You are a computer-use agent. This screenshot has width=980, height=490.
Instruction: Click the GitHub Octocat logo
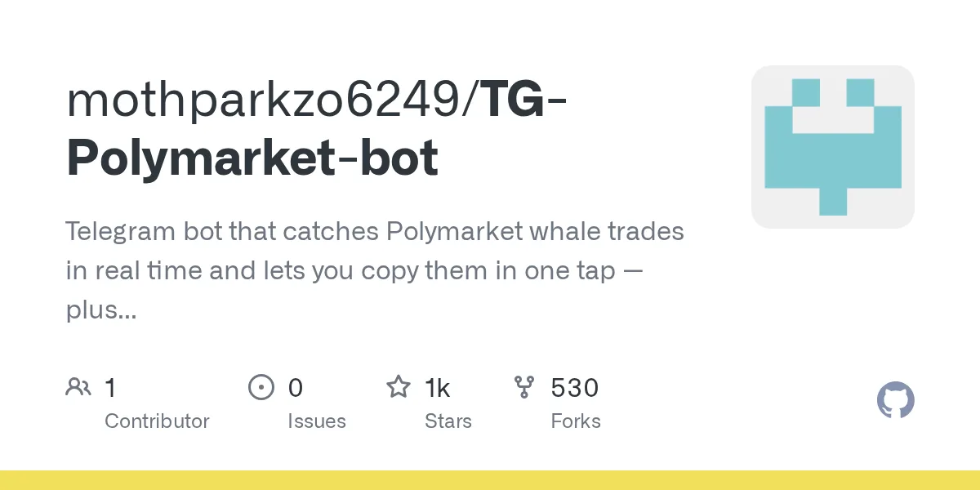896,401
